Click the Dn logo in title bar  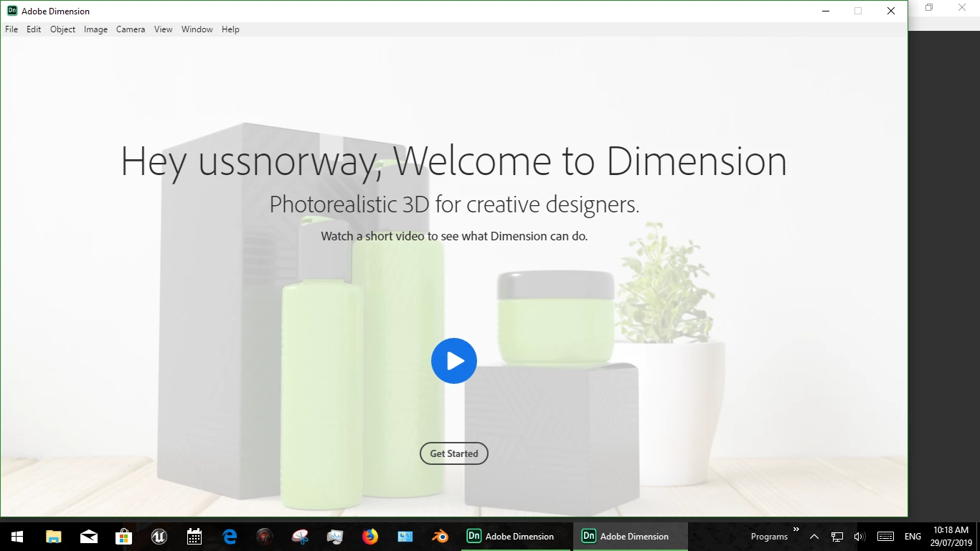tap(12, 11)
